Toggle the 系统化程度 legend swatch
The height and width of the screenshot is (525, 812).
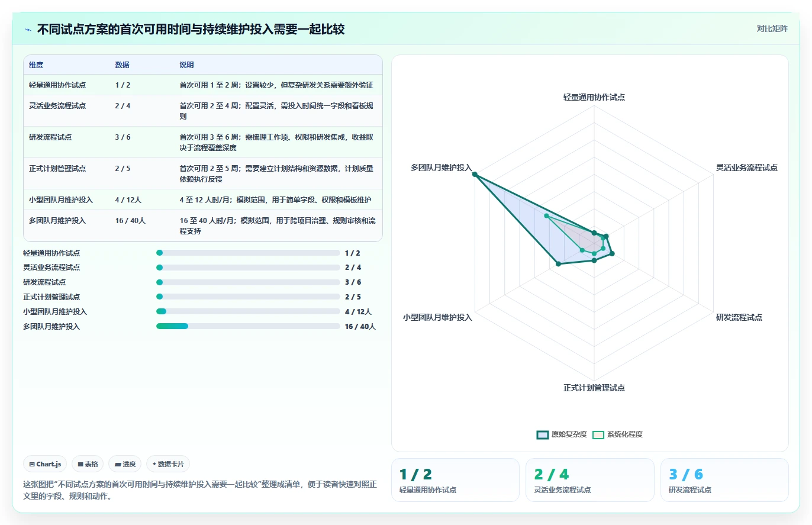pos(598,434)
